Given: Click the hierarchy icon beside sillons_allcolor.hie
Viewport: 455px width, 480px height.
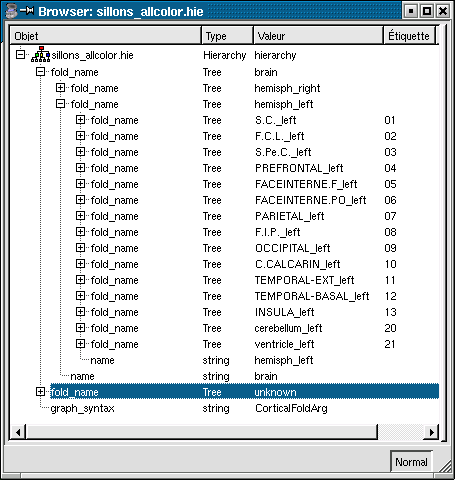Looking at the screenshot, I should click(x=40, y=55).
